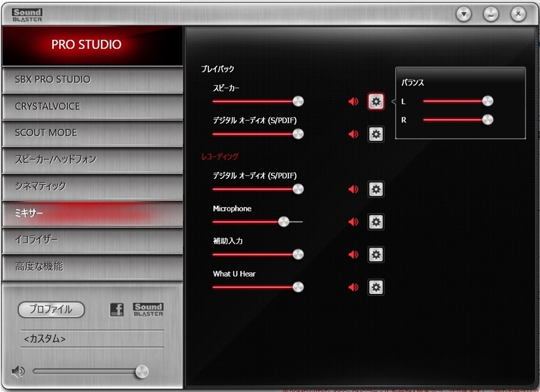The image size is (540, 392).
Task: Mute playback デジタル オーディオ (S/PDIF)
Action: (353, 134)
